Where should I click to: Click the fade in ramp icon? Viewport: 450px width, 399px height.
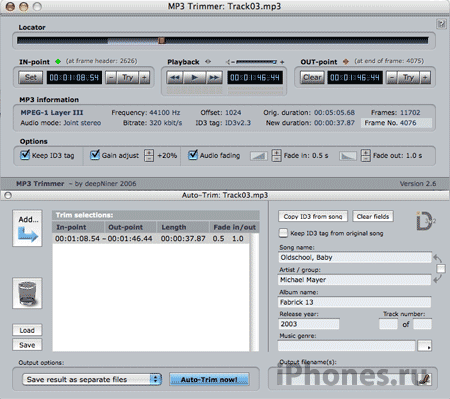click(x=259, y=155)
